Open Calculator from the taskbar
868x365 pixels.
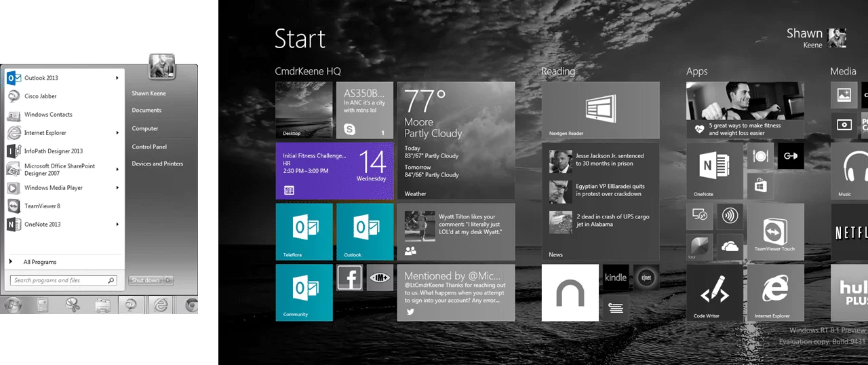[x=43, y=305]
